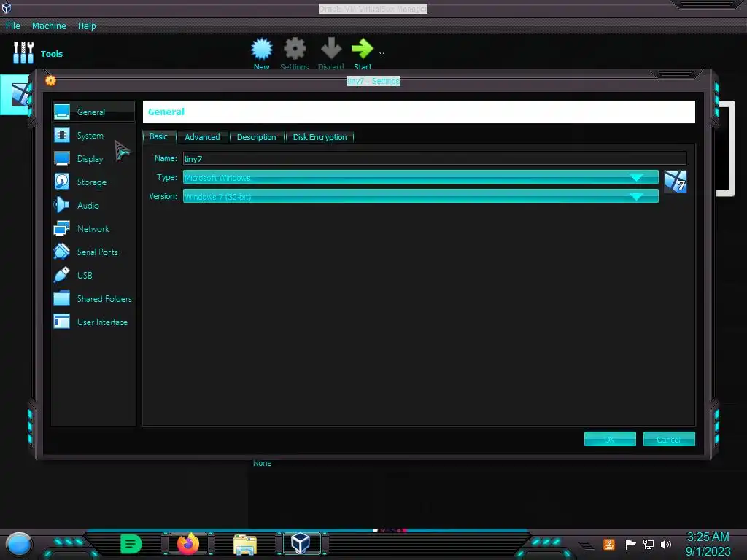
Task: Open the Help menu
Action: 88,26
